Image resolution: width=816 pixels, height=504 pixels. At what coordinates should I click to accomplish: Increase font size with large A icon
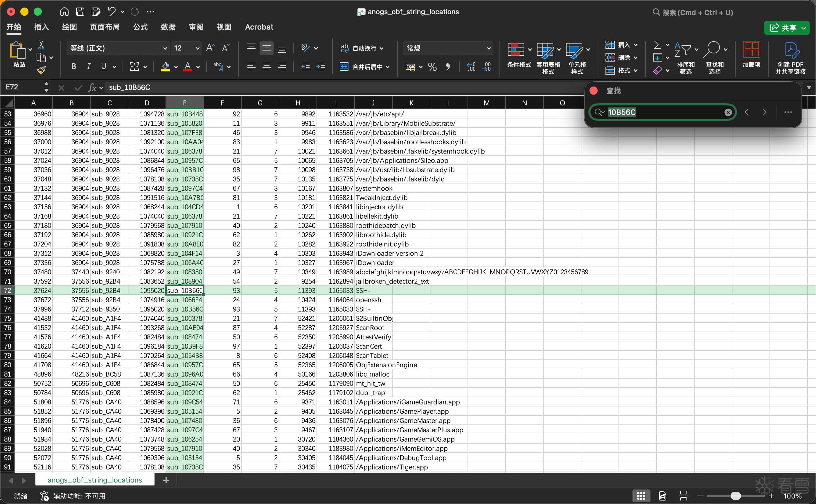(210, 48)
